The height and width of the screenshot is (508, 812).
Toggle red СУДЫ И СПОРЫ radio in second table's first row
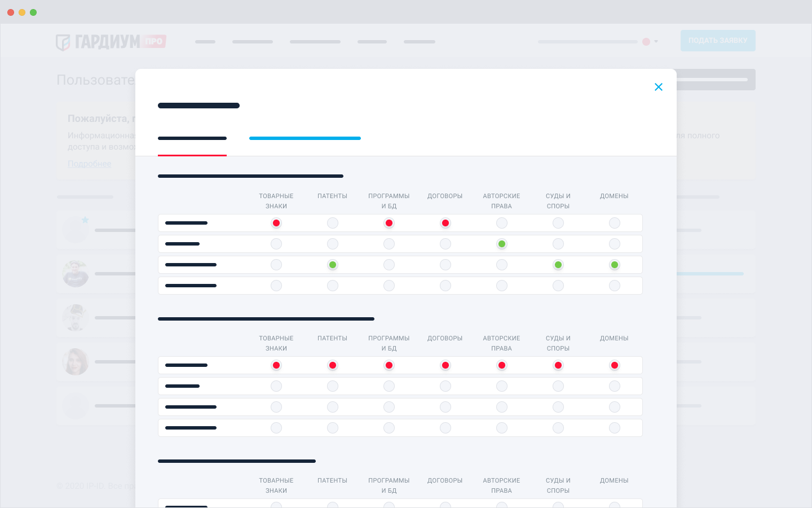(558, 365)
